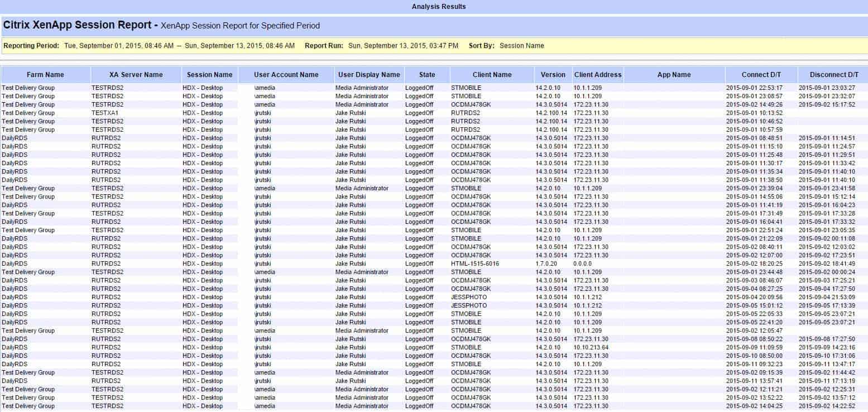868x412 pixels.
Task: Select connect time "2015-09-01 17:31:49"
Action: click(x=754, y=213)
